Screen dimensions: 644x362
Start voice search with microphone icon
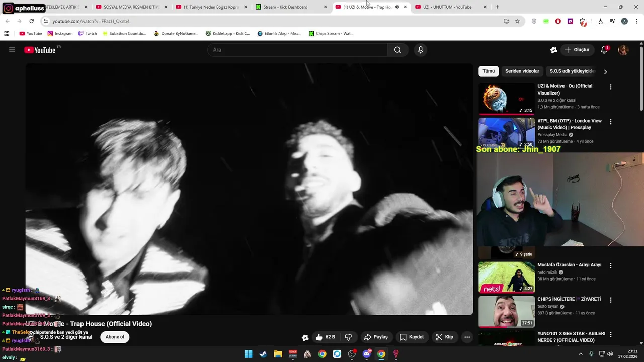[x=421, y=50]
